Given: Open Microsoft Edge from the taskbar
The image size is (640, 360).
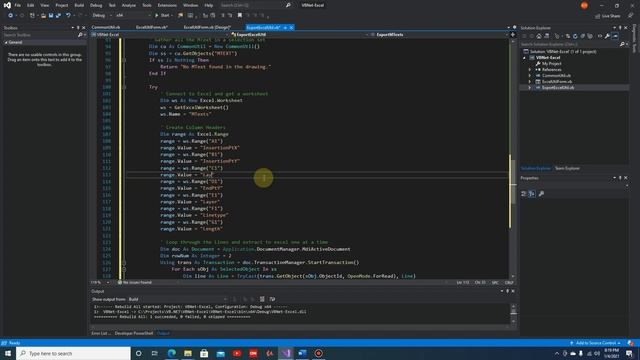Looking at the screenshot, I should point(171,353).
